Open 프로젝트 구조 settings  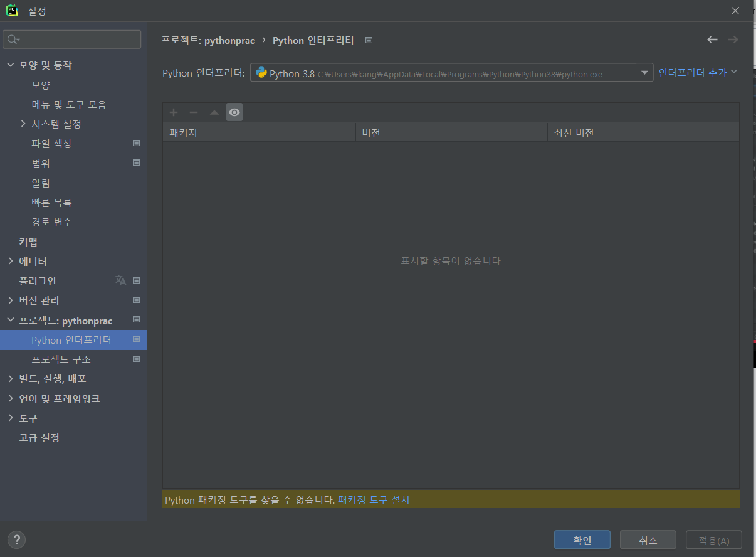[x=61, y=359]
